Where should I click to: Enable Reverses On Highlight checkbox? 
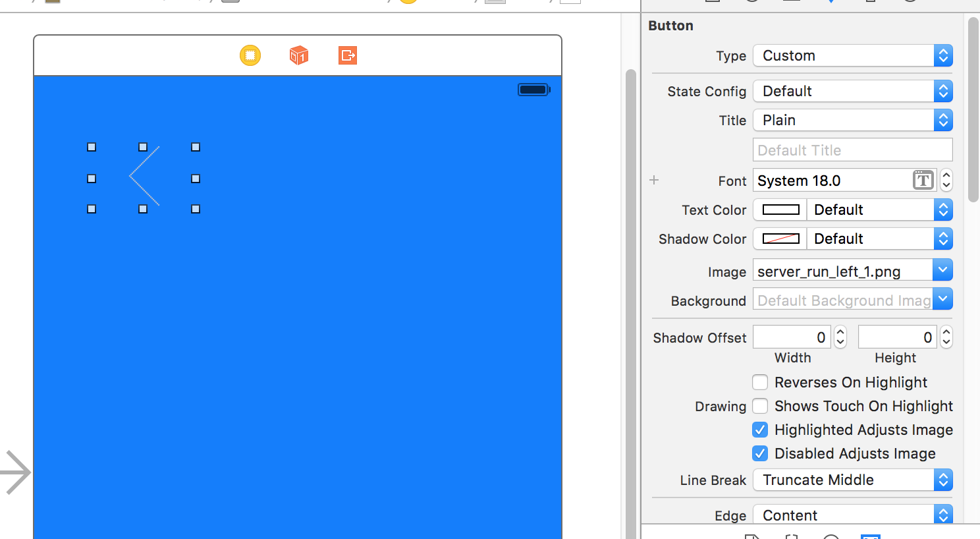pos(760,382)
